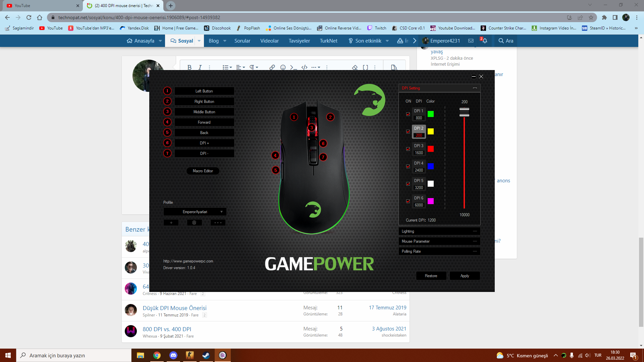Open the profile options three-dots button
The width and height of the screenshot is (644, 362).
pos(218,223)
